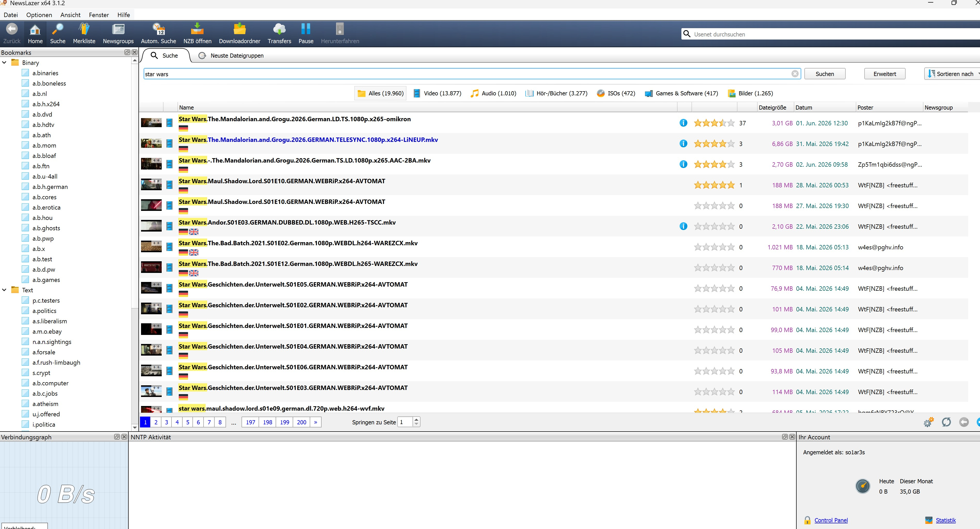980x529 pixels.
Task: Open Autom. Suche calendar icon
Action: tap(158, 34)
